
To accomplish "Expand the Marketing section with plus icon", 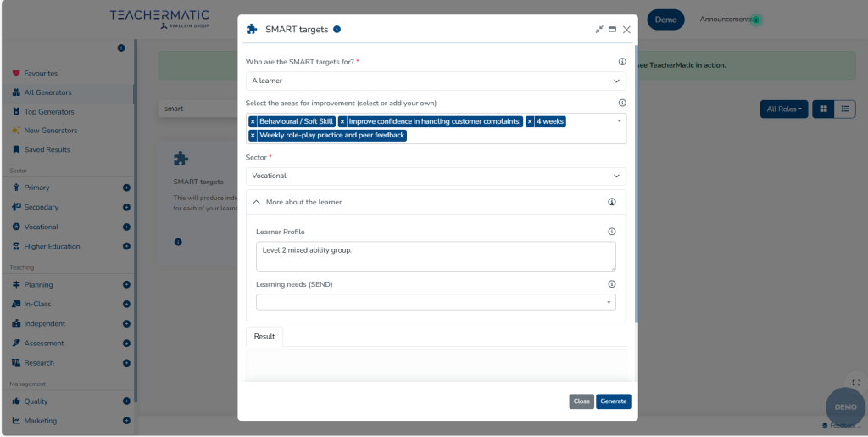I will pos(127,421).
